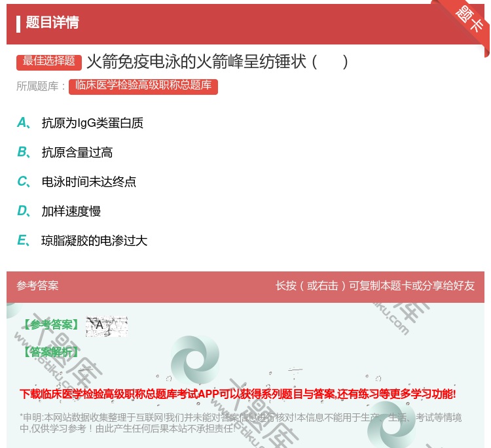This screenshot has height=448, width=491.
Task: Choose option C 电泳时间未达终点
Action: (x=77, y=182)
